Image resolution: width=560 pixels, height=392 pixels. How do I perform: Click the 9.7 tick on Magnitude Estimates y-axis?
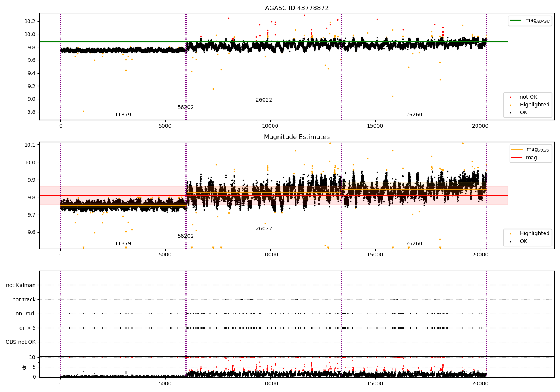31,215
